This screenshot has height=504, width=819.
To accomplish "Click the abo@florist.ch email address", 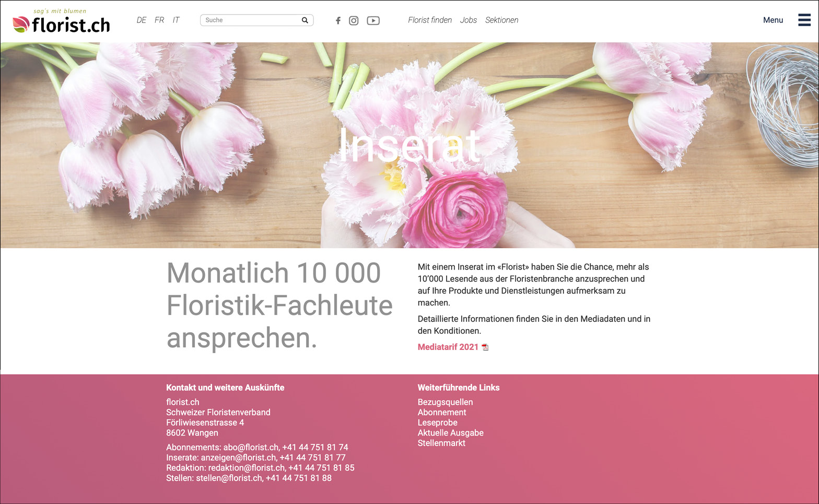I will pos(251,447).
